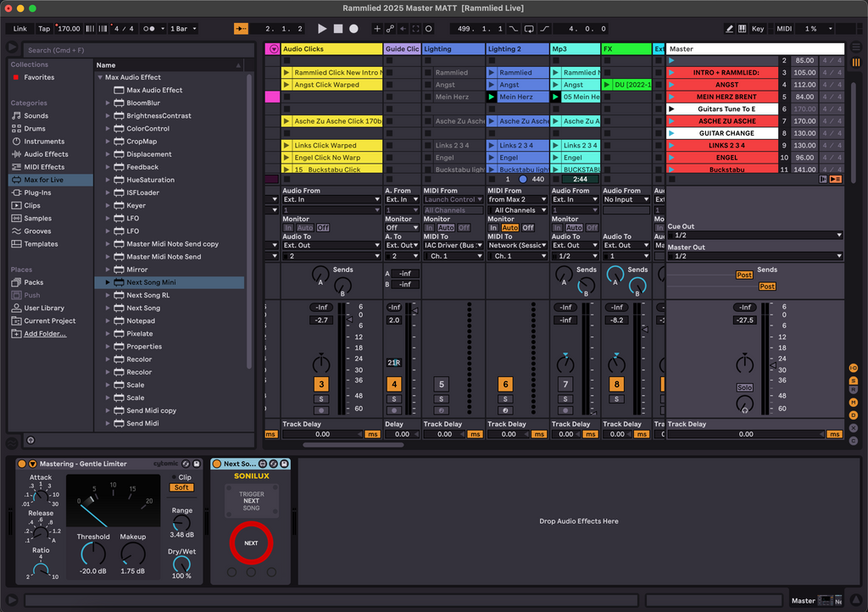Enable Link sync
Screen dimensions: 868x612
[x=19, y=28]
